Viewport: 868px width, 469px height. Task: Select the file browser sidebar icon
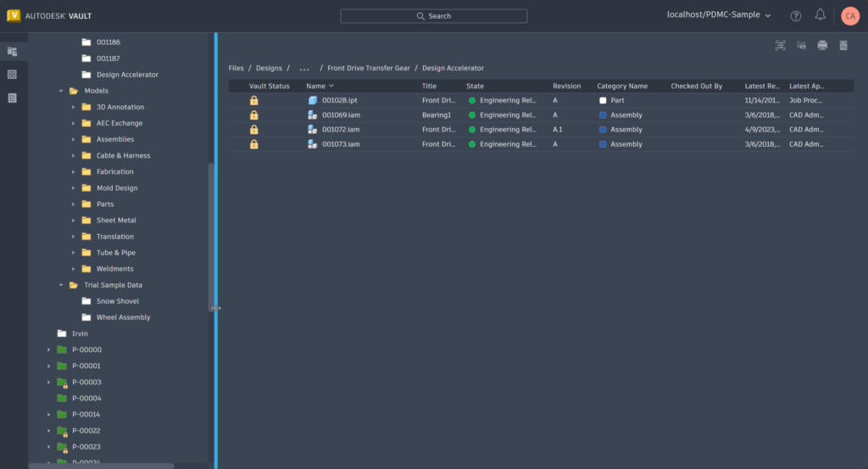tap(12, 52)
